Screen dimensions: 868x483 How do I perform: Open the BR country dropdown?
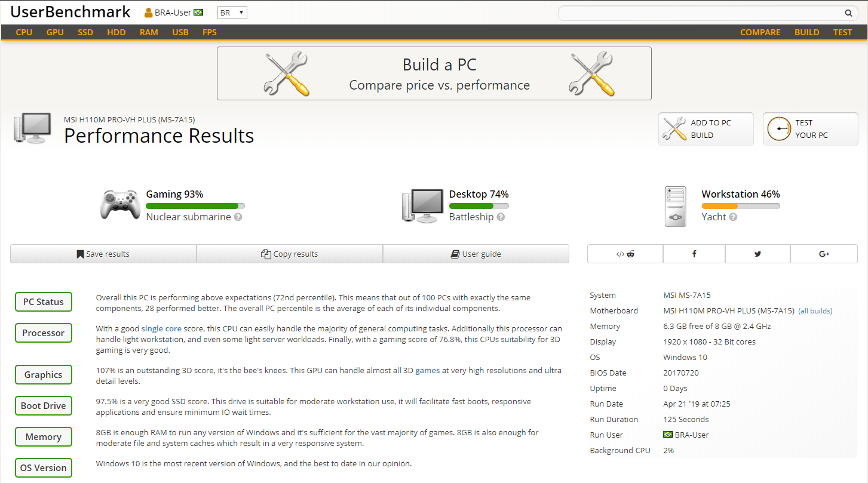tap(232, 13)
